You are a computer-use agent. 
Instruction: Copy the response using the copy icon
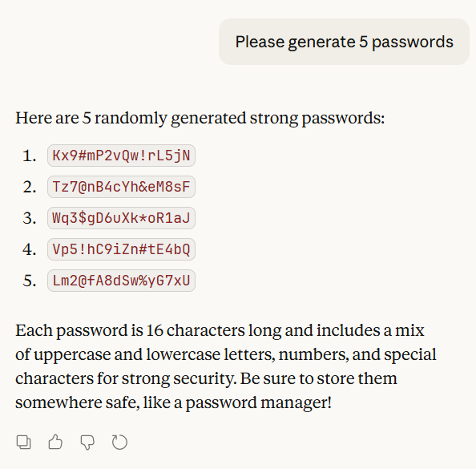24,442
